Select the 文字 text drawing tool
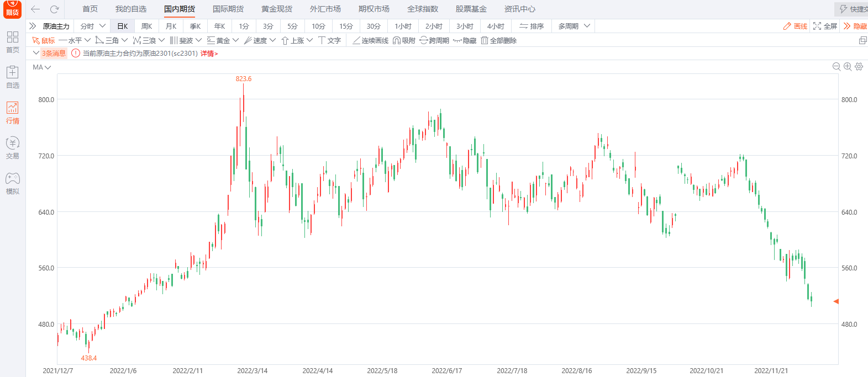Image resolution: width=868 pixels, height=377 pixels. tap(329, 40)
